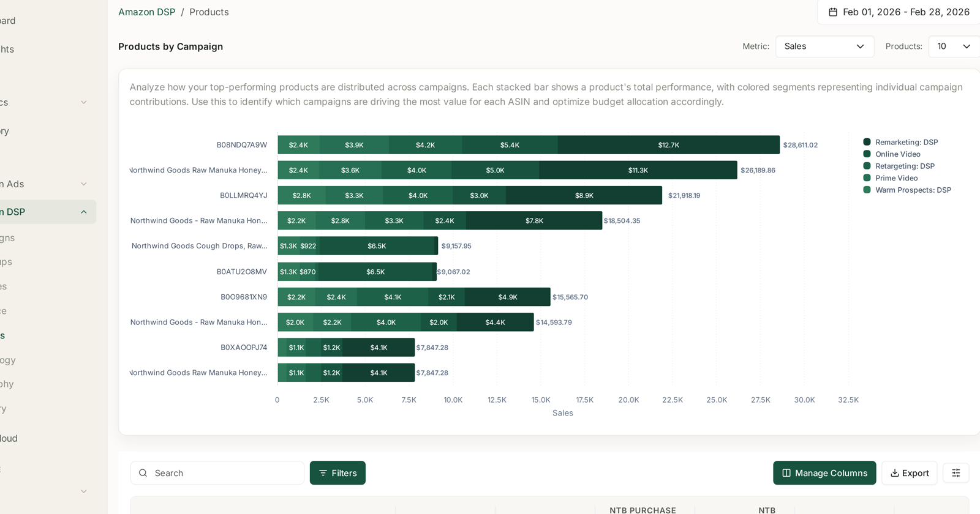Image resolution: width=980 pixels, height=514 pixels.
Task: Click the NTB PURCHASE column header
Action: tap(643, 510)
